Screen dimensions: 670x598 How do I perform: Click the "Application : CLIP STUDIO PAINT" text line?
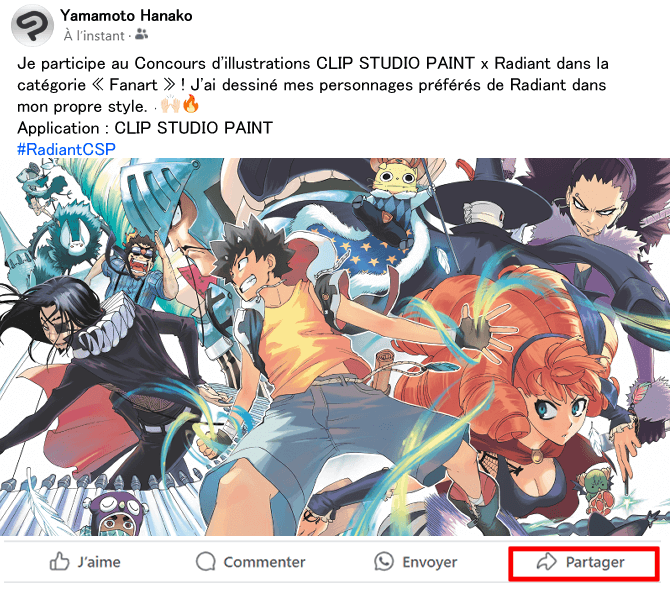(145, 128)
